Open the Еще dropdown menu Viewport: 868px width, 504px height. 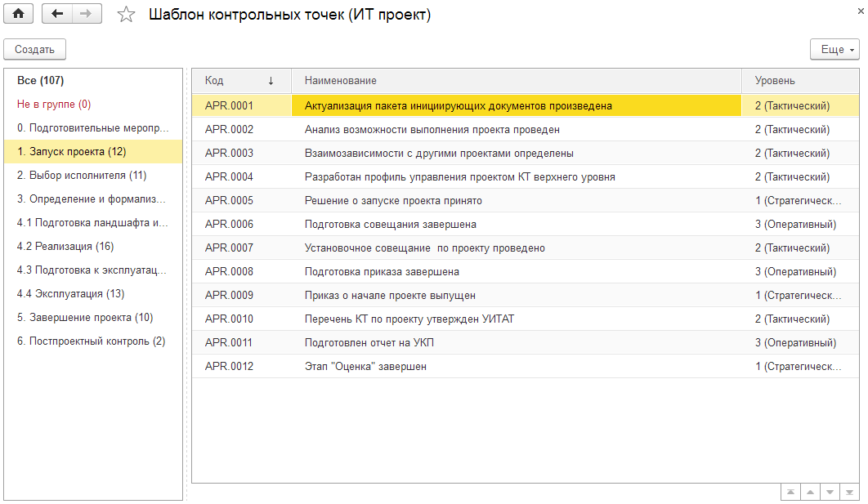pyautogui.click(x=834, y=50)
